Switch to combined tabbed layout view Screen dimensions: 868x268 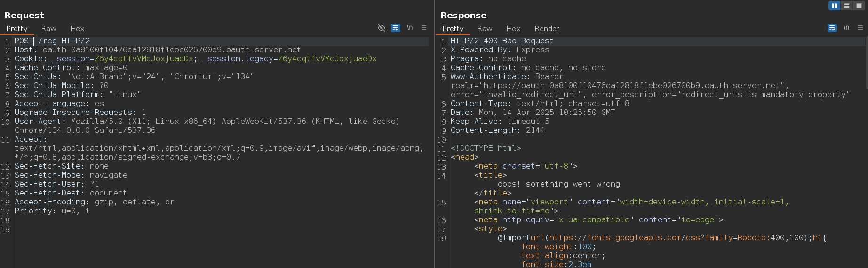(859, 6)
